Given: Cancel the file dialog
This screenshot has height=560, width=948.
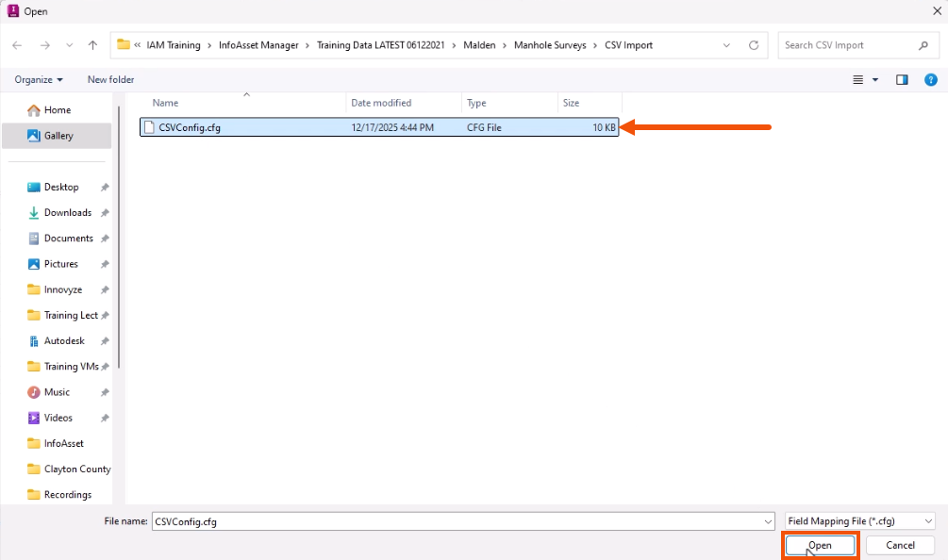Looking at the screenshot, I should click(899, 545).
